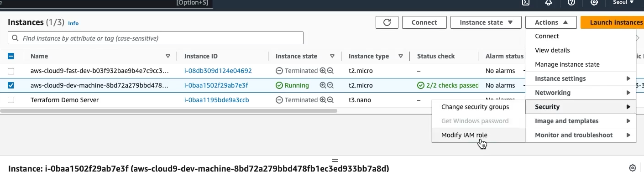
Task: Zoom in on Terraform Demo Server state
Action: click(x=323, y=100)
